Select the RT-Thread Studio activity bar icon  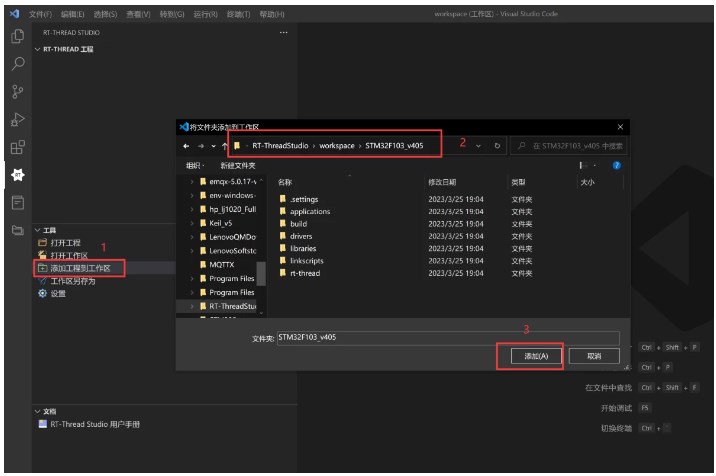17,175
